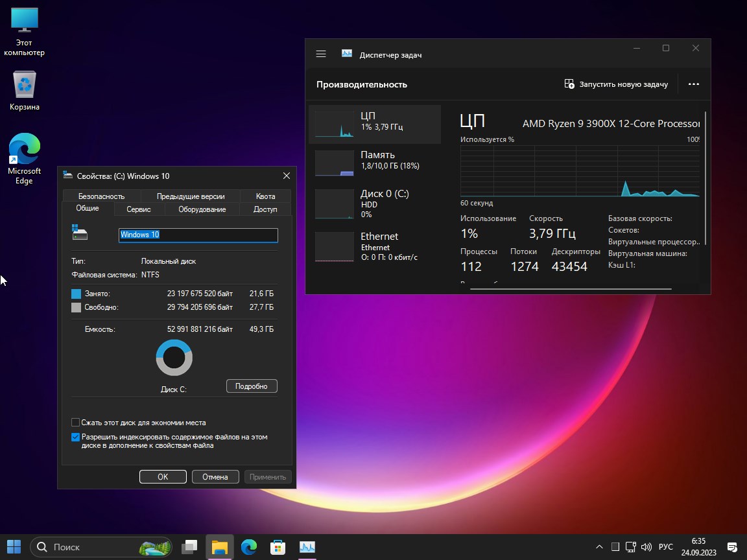The height and width of the screenshot is (560, 747).
Task: Open the Hardware (Оборудование) tab
Action: pos(202,209)
